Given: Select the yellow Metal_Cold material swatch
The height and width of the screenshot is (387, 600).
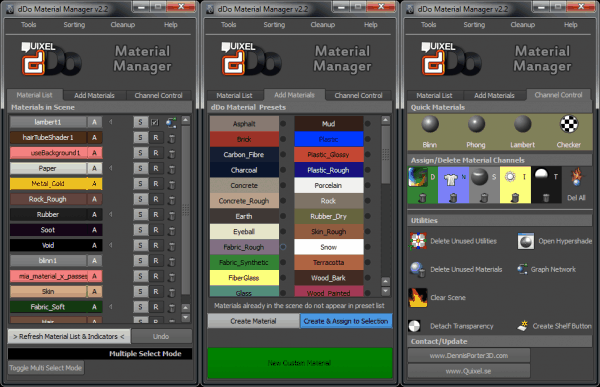Looking at the screenshot, I should click(x=48, y=184).
